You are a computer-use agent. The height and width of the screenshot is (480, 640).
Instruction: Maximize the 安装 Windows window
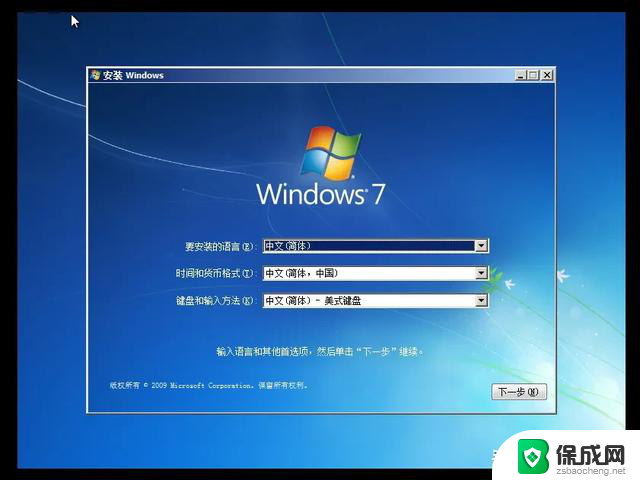(x=533, y=75)
